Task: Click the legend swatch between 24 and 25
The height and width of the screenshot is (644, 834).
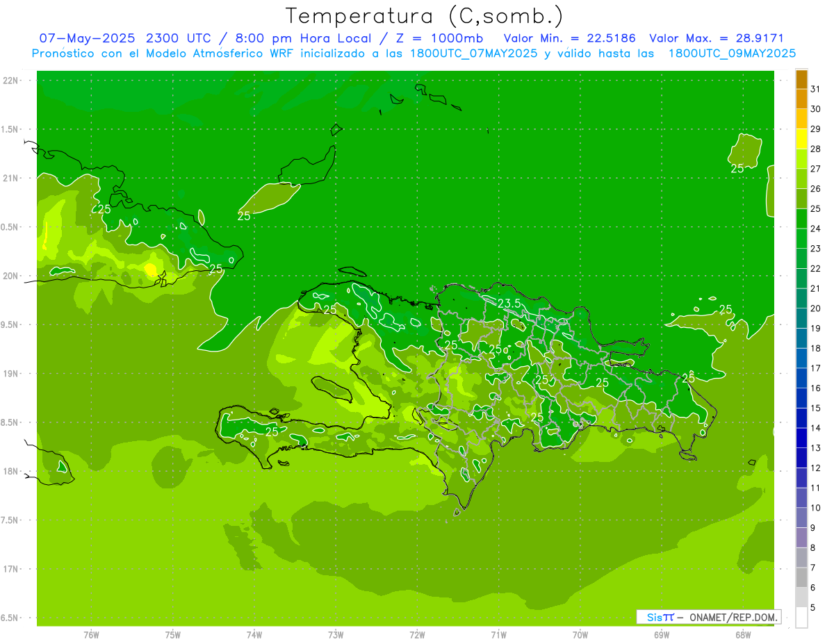Action: pyautogui.click(x=801, y=219)
